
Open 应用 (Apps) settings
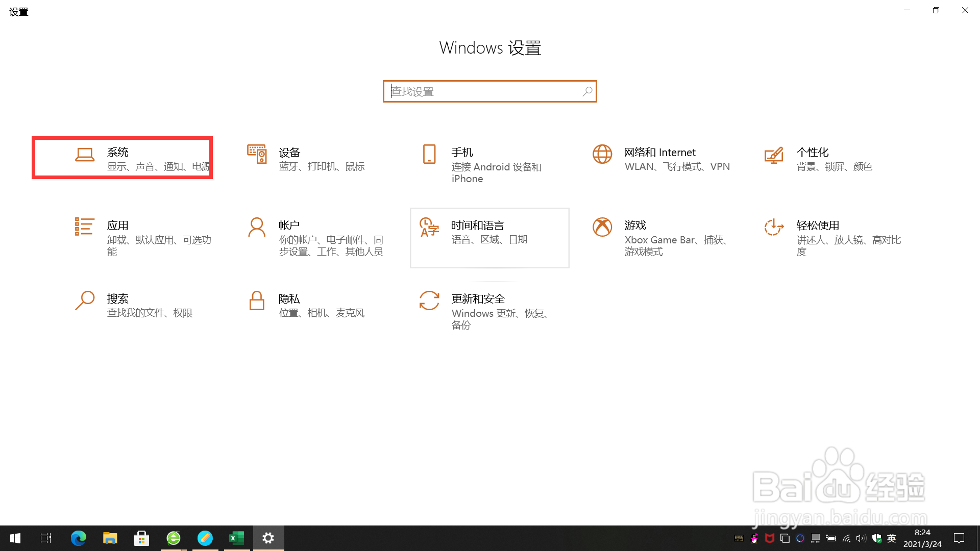tap(143, 237)
